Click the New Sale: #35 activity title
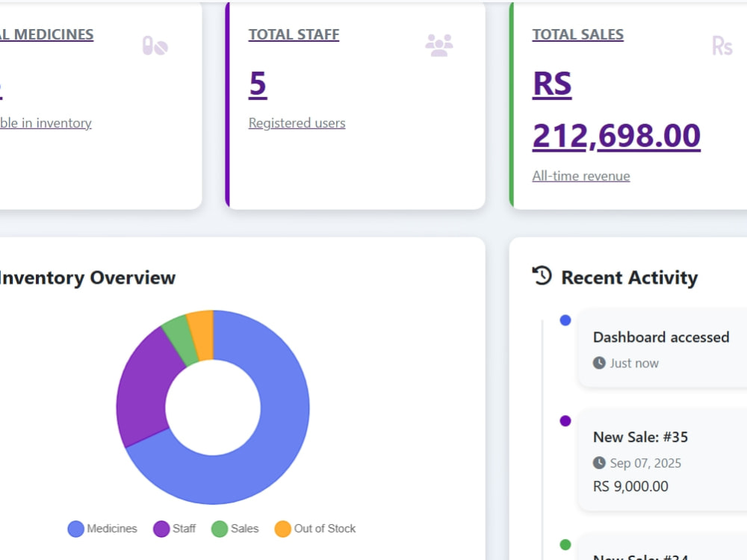Image resolution: width=747 pixels, height=560 pixels. click(x=640, y=437)
